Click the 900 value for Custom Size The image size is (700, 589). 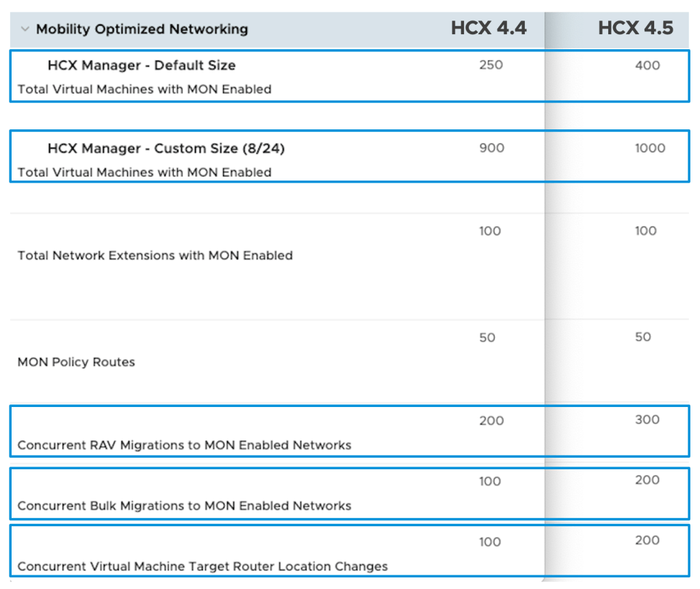[491, 148]
